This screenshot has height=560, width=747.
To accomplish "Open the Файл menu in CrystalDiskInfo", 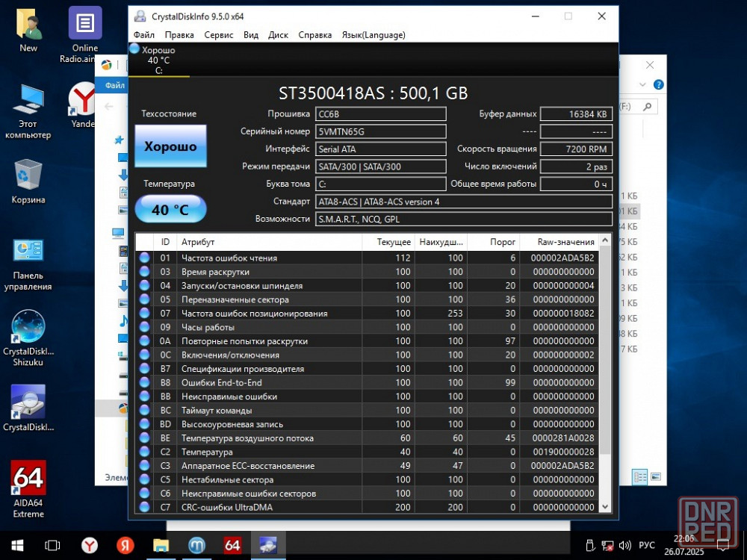I will click(144, 35).
